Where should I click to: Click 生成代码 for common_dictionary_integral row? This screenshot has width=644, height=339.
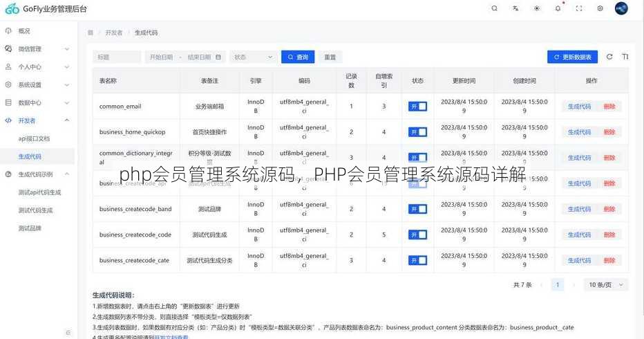(579, 158)
